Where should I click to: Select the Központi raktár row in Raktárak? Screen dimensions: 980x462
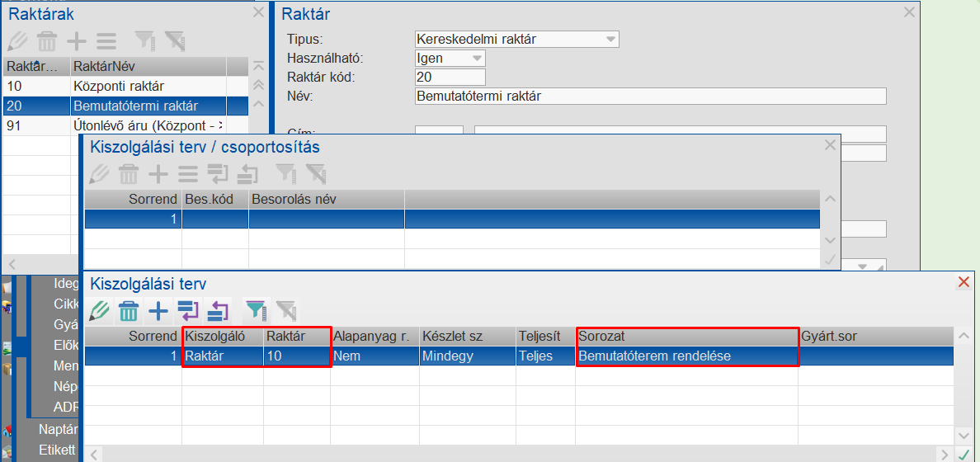pyautogui.click(x=125, y=87)
